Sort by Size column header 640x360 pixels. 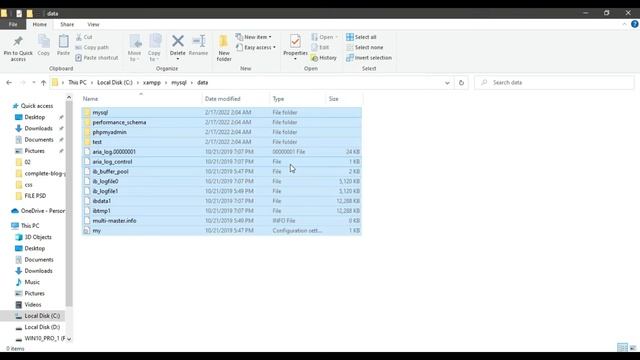pos(344,99)
